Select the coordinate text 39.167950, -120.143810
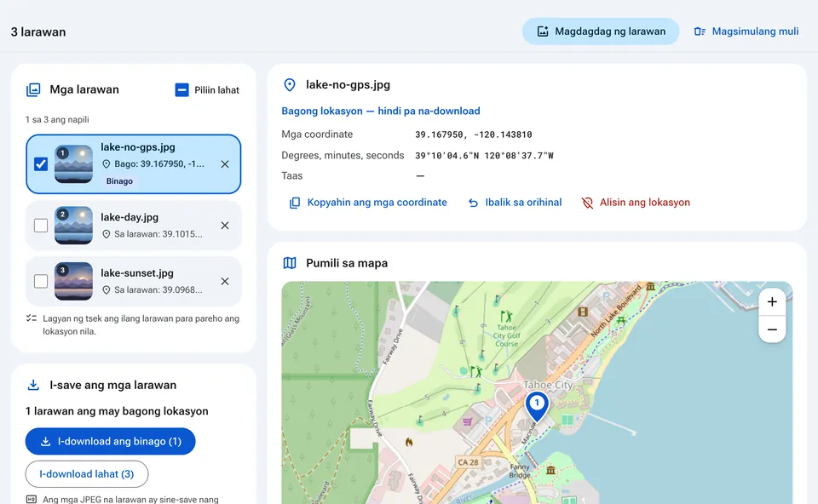This screenshot has width=818, height=504. point(474,135)
